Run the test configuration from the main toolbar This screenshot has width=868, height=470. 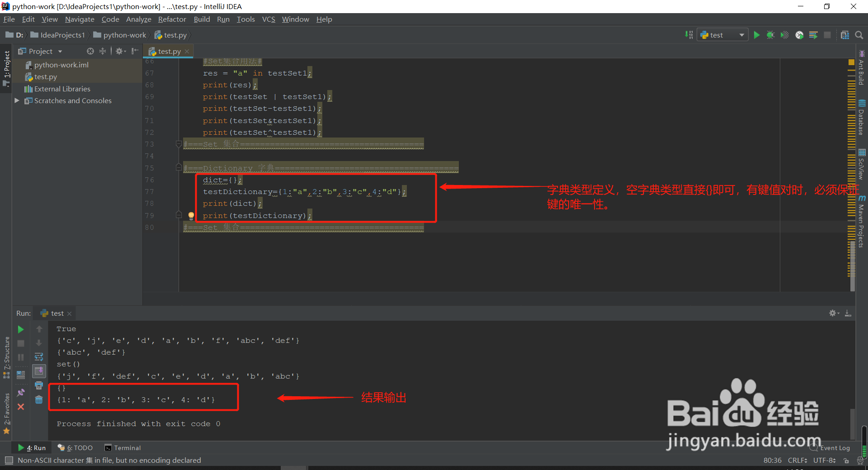[757, 35]
